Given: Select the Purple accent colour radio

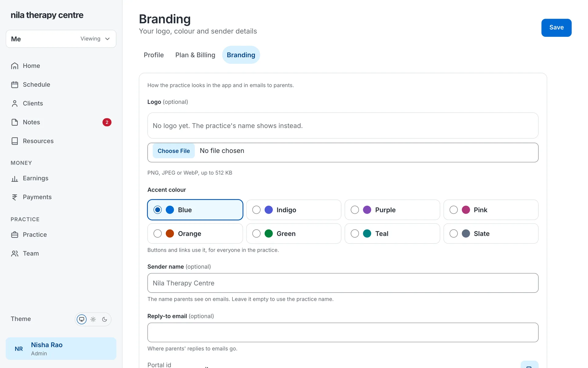Looking at the screenshot, I should tap(355, 210).
